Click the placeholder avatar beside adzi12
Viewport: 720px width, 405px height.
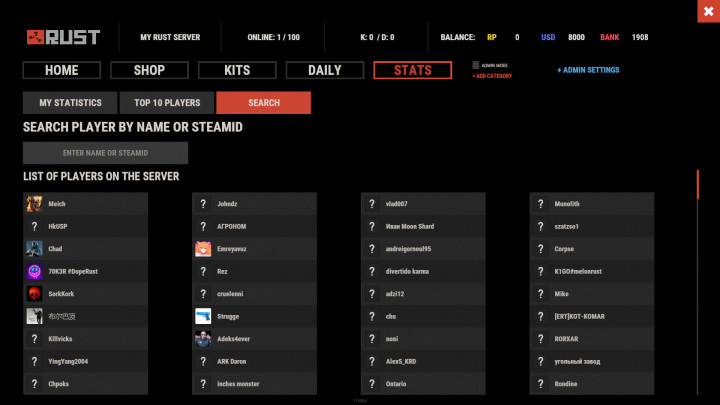click(x=372, y=293)
